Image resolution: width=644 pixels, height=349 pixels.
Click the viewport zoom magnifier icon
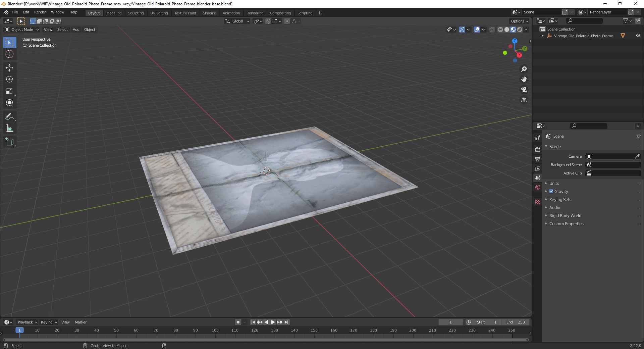pos(524,69)
